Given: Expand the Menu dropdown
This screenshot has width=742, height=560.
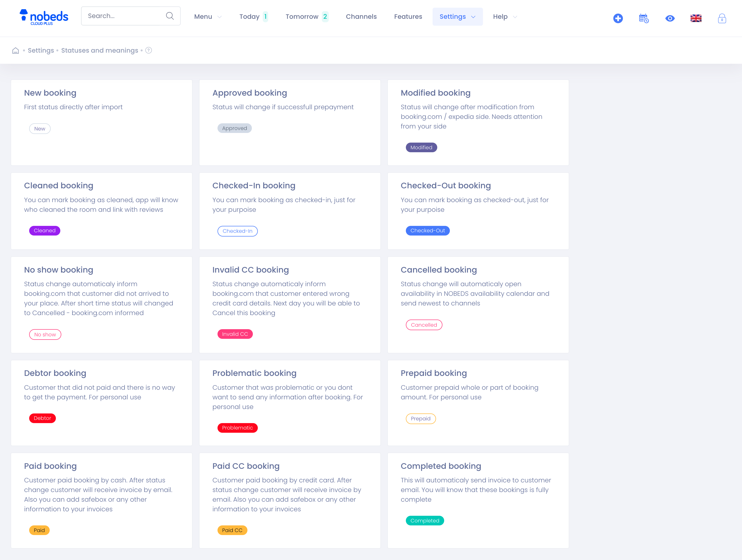Looking at the screenshot, I should click(208, 16).
